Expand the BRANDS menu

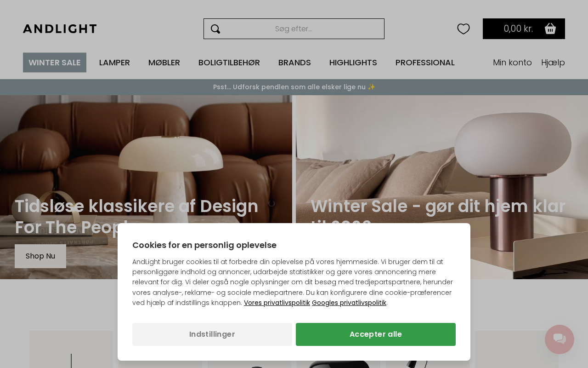click(x=294, y=63)
